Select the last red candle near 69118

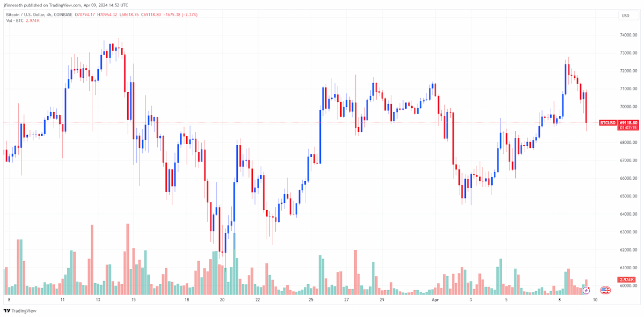[586, 107]
